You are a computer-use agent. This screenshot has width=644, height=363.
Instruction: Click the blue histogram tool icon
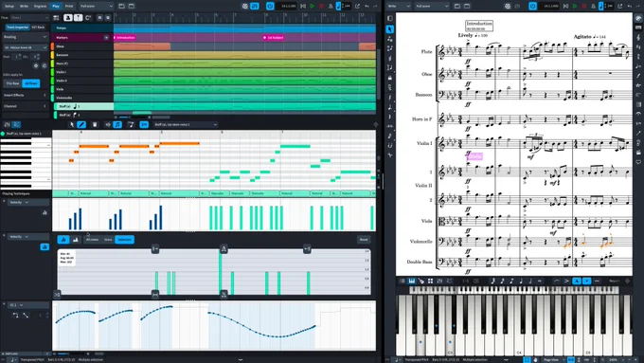pyautogui.click(x=63, y=239)
